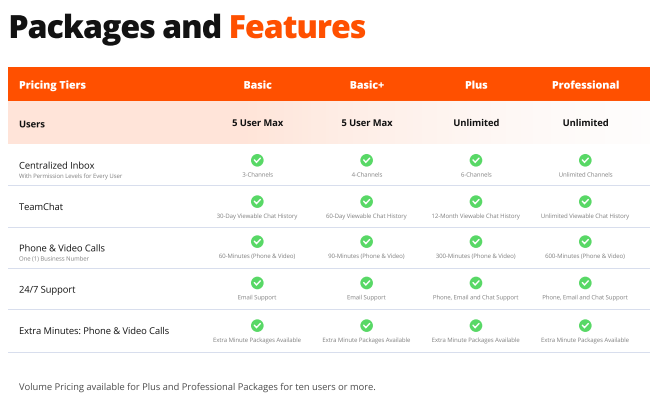665x409 pixels.
Task: Click the Basic+ Extra Minutes checkmark
Action: [x=366, y=325]
